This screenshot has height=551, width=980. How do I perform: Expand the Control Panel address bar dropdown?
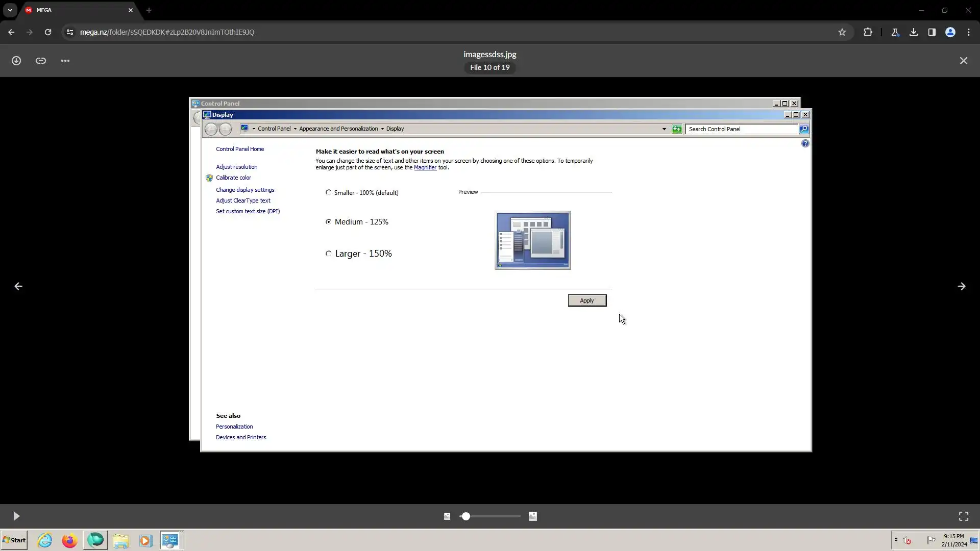pos(664,129)
